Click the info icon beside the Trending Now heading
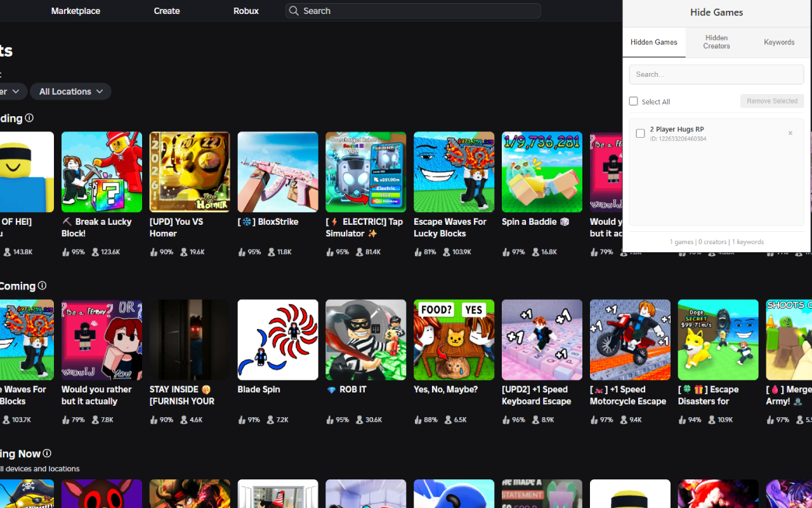 point(47,453)
